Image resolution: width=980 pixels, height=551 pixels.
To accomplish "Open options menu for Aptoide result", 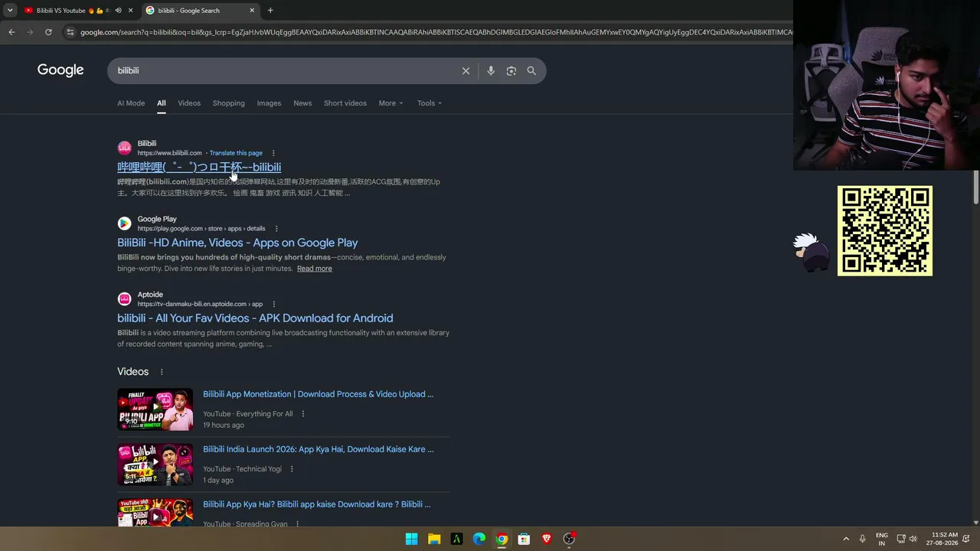I will pyautogui.click(x=273, y=305).
